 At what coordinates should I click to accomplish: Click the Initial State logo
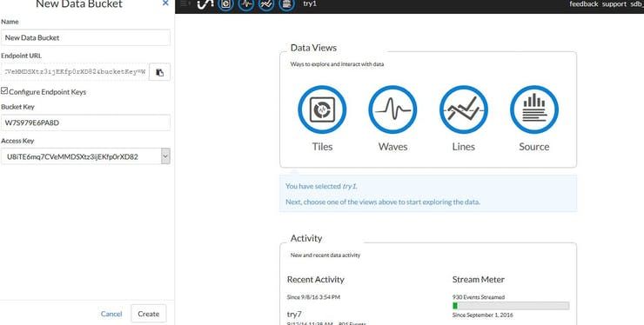point(205,4)
